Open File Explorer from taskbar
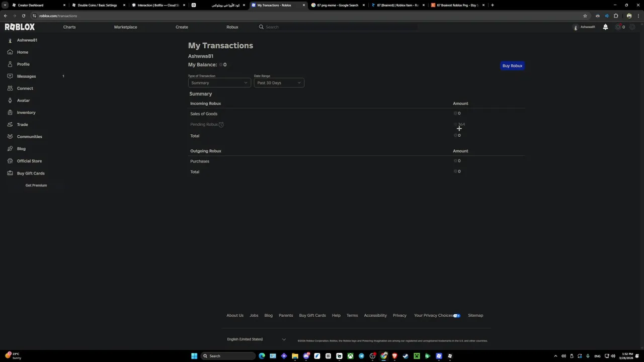 point(295,356)
